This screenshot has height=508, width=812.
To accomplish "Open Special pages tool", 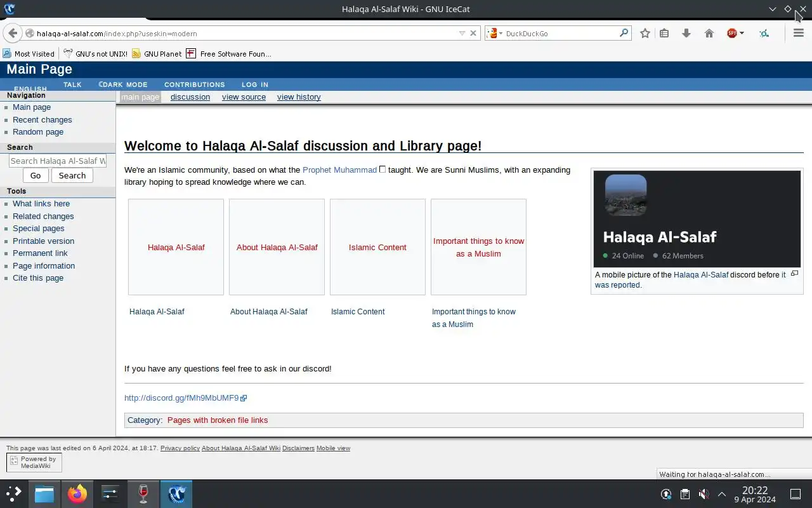I will point(39,229).
